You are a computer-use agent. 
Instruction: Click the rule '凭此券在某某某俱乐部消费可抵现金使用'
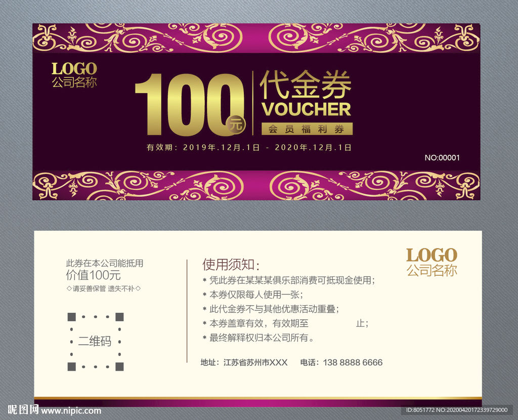click(x=292, y=280)
